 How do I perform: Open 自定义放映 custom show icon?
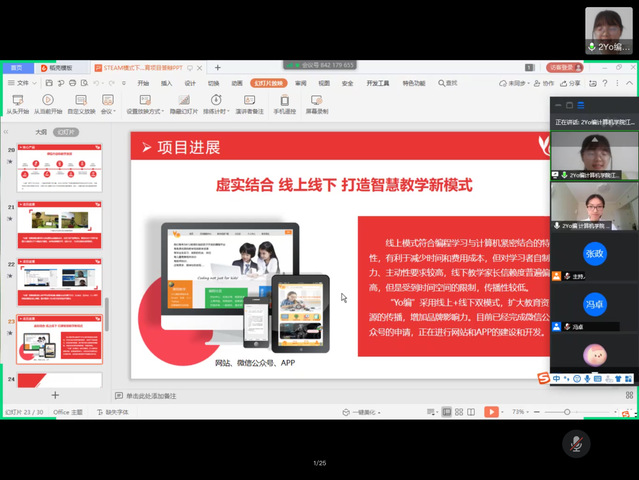click(82, 101)
